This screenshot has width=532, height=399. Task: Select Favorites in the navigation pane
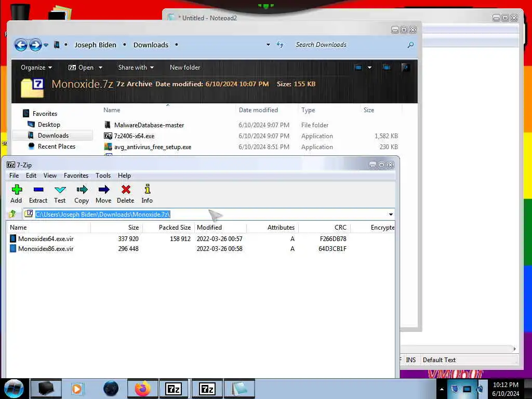(45, 114)
